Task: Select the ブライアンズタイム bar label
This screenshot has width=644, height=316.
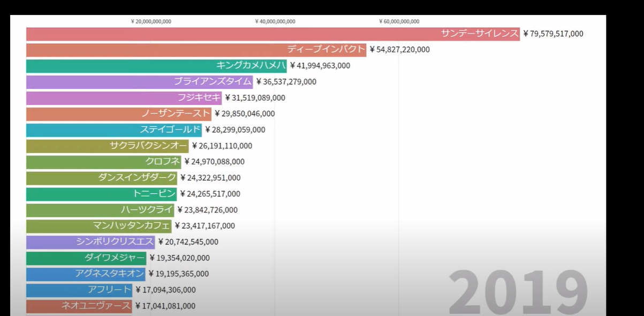Action: click(x=213, y=81)
